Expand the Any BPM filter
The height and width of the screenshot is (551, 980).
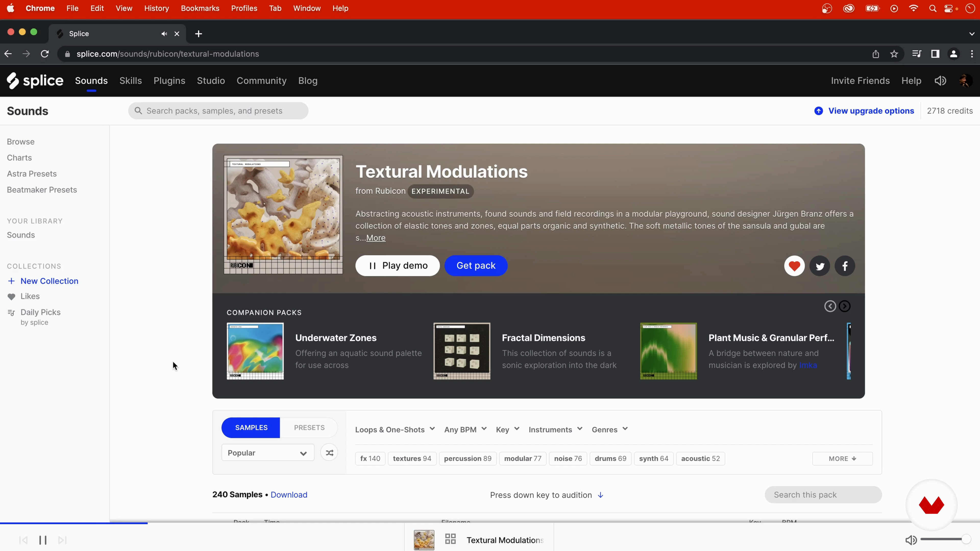465,430
